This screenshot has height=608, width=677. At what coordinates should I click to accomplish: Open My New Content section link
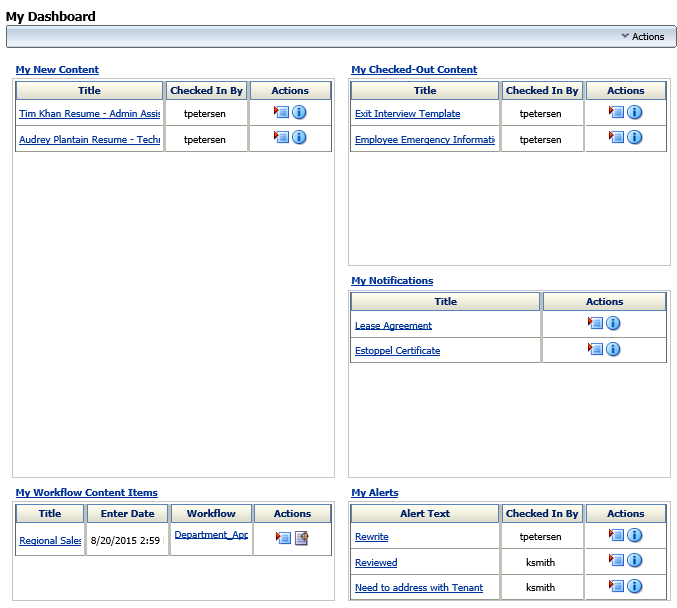coord(57,70)
